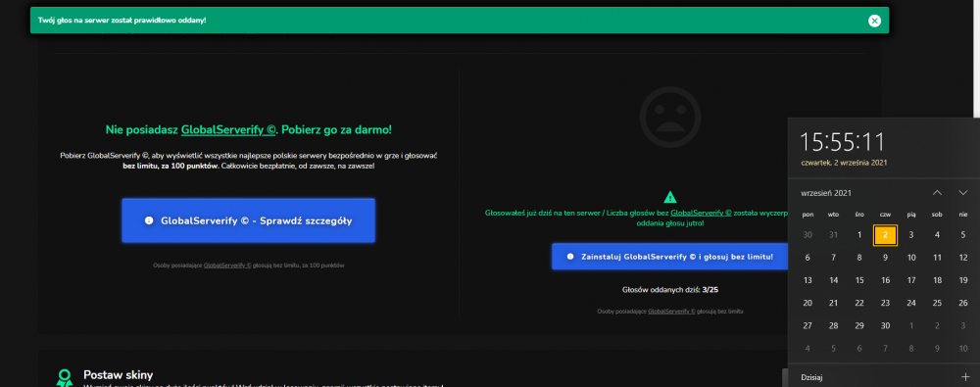Select day 13 in the calendar
The height and width of the screenshot is (387, 980).
pyautogui.click(x=808, y=280)
